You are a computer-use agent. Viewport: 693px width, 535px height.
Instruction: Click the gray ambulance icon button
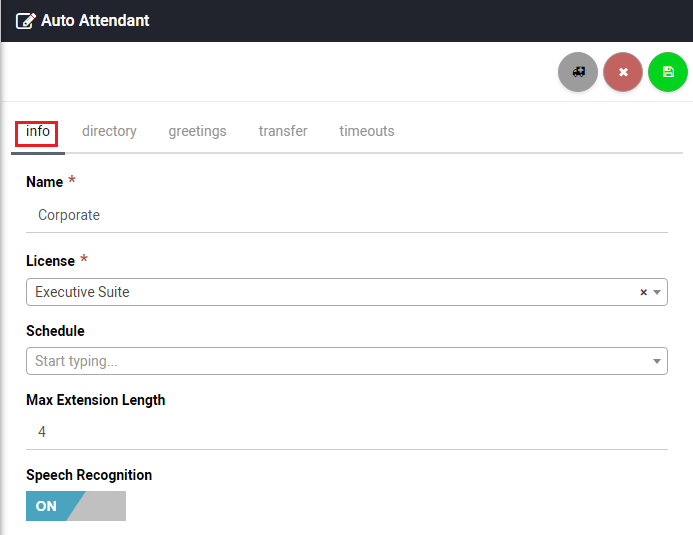click(x=578, y=72)
